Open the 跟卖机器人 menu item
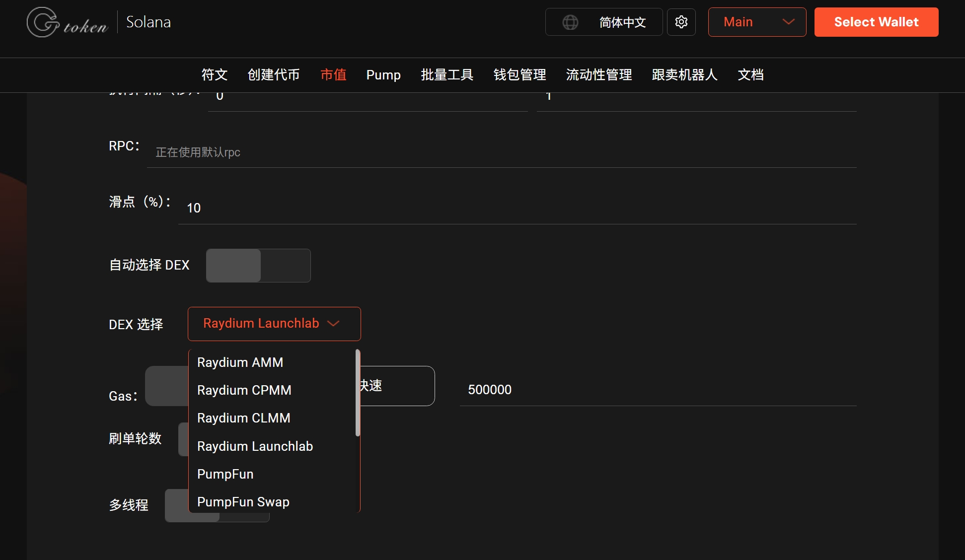Image resolution: width=965 pixels, height=560 pixels. click(x=684, y=74)
